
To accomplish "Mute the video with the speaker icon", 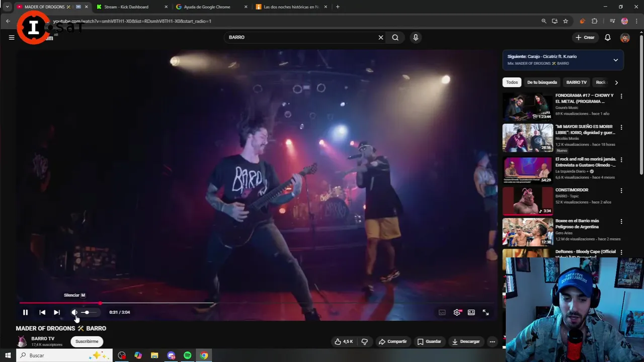I will [x=74, y=312].
